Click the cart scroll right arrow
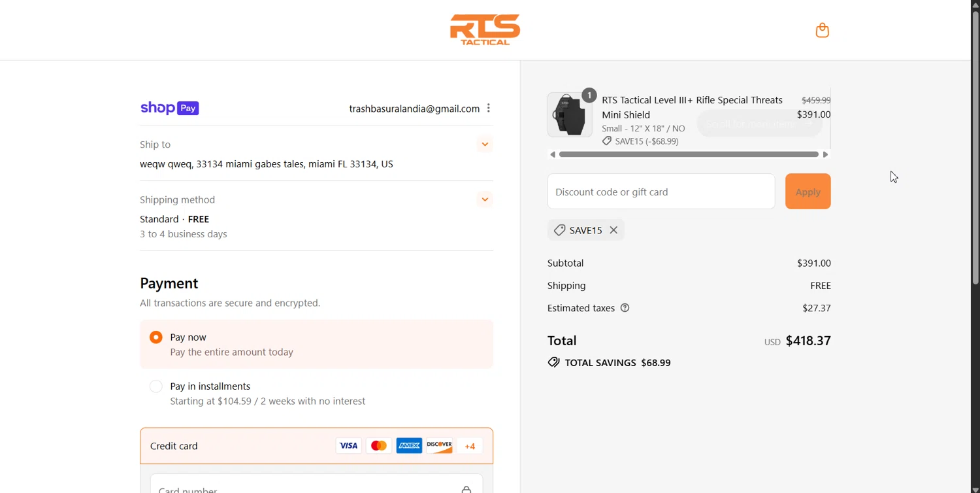The width and height of the screenshot is (980, 493). [826, 154]
